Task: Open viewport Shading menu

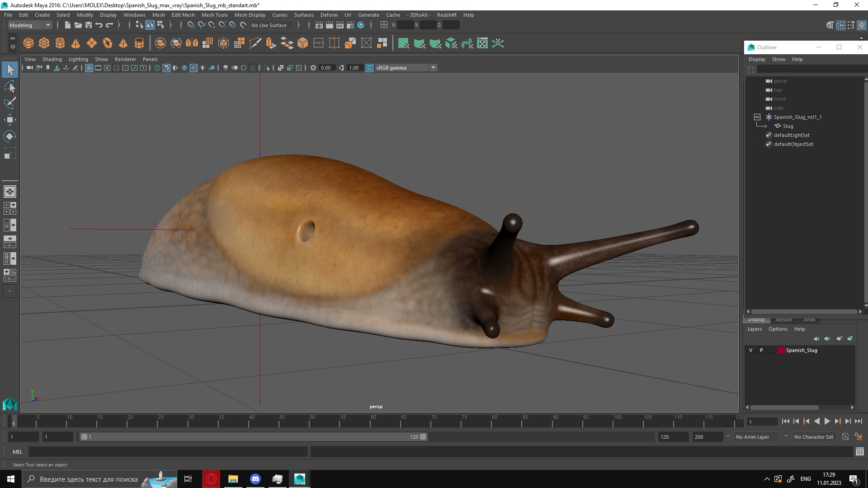Action: [x=52, y=59]
